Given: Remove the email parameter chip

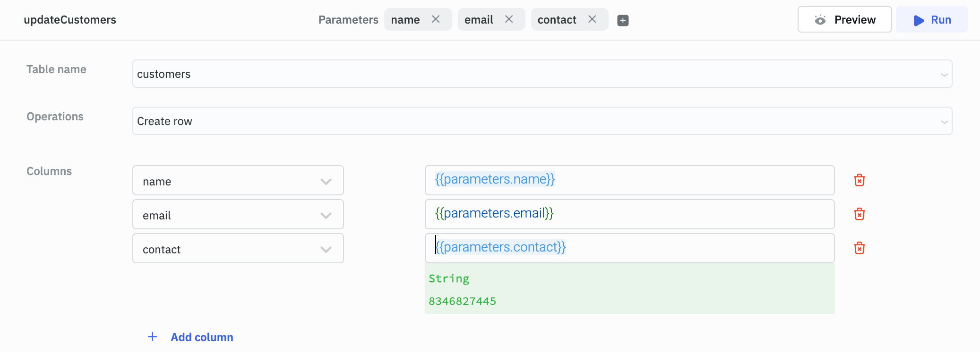Looking at the screenshot, I should [509, 19].
